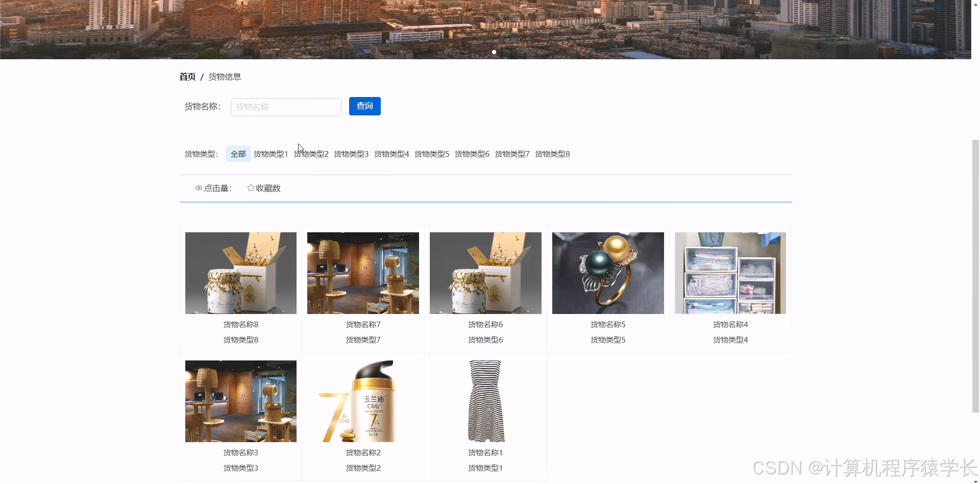Screen dimensions: 980x484
Task: Click the 货物名称8 title text
Action: [241, 325]
